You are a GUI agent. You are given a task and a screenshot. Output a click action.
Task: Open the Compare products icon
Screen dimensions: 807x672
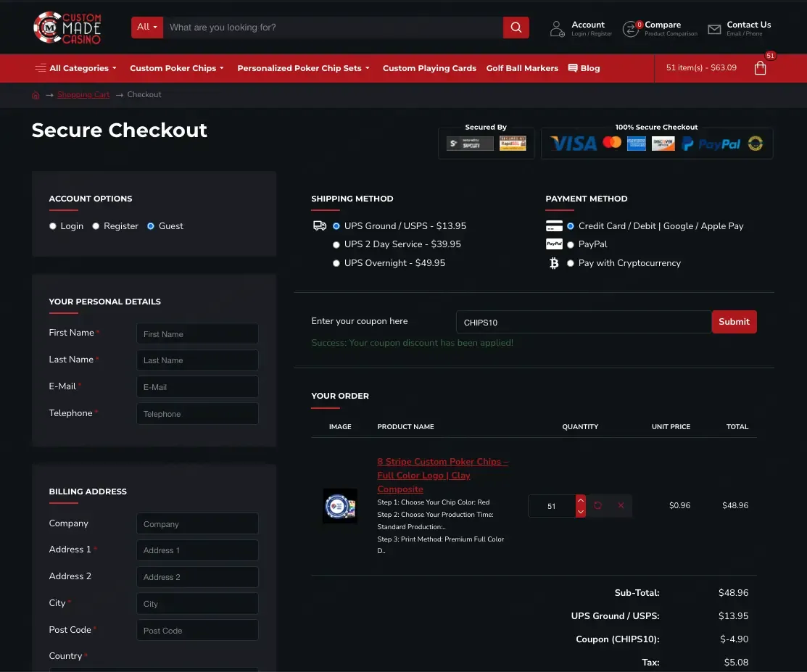pyautogui.click(x=631, y=29)
